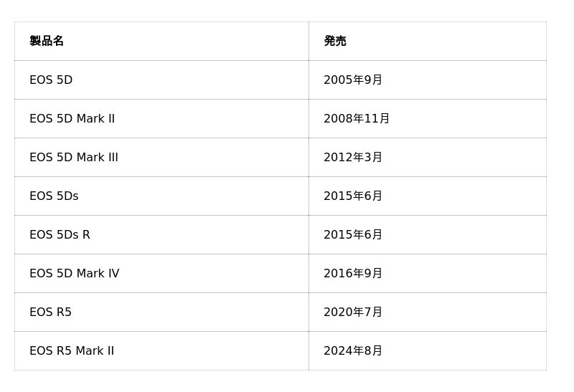Viewport: 574px width, 392px height.
Task: Select the EOS 5D Mark IV cell
Action: click(x=75, y=274)
